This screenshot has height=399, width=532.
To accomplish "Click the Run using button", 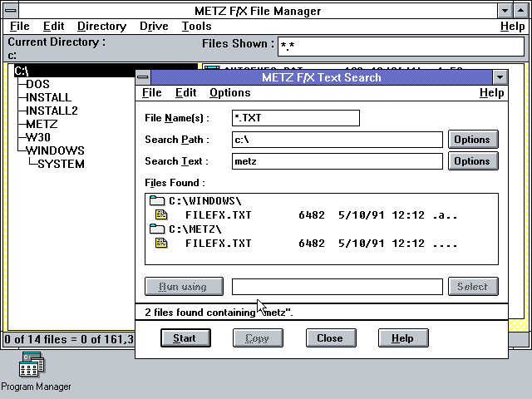I will 184,287.
